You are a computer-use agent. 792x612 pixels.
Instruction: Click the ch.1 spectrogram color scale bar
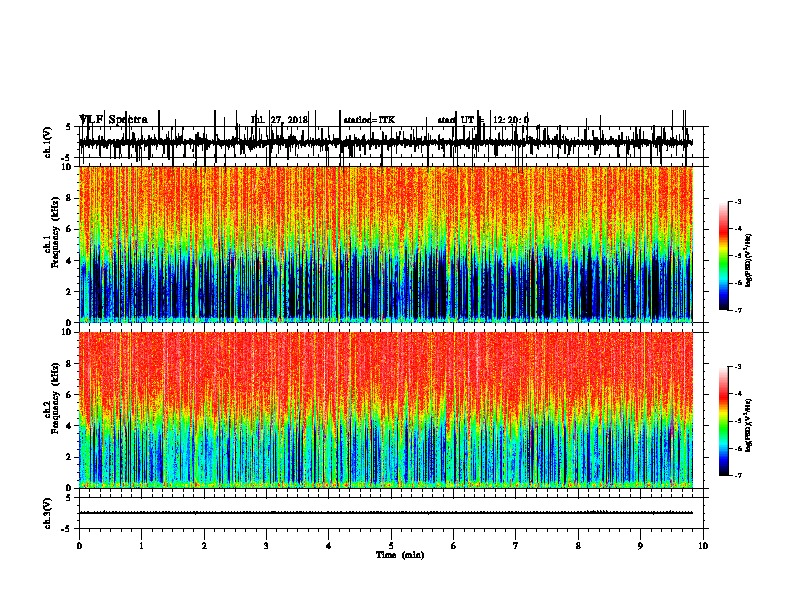(724, 256)
